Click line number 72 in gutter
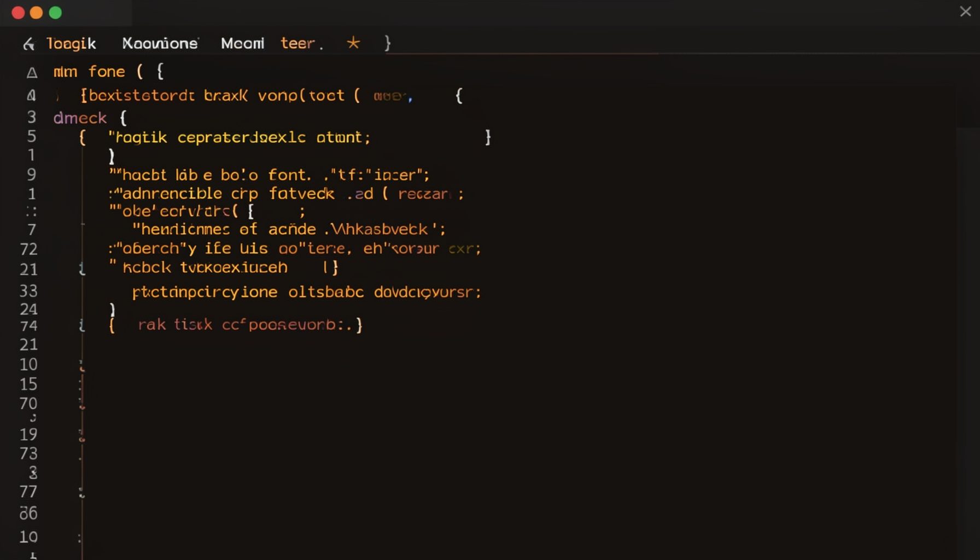This screenshot has width=980, height=560. [28, 249]
